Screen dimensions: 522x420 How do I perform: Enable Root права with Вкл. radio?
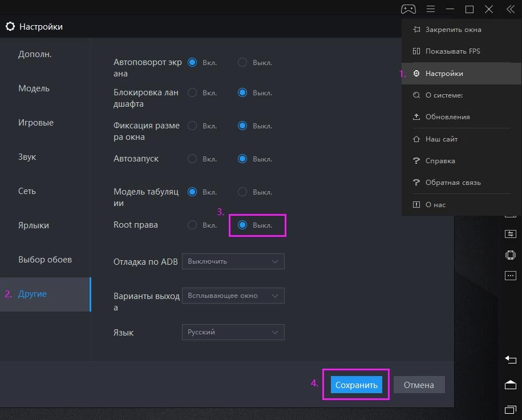(192, 225)
